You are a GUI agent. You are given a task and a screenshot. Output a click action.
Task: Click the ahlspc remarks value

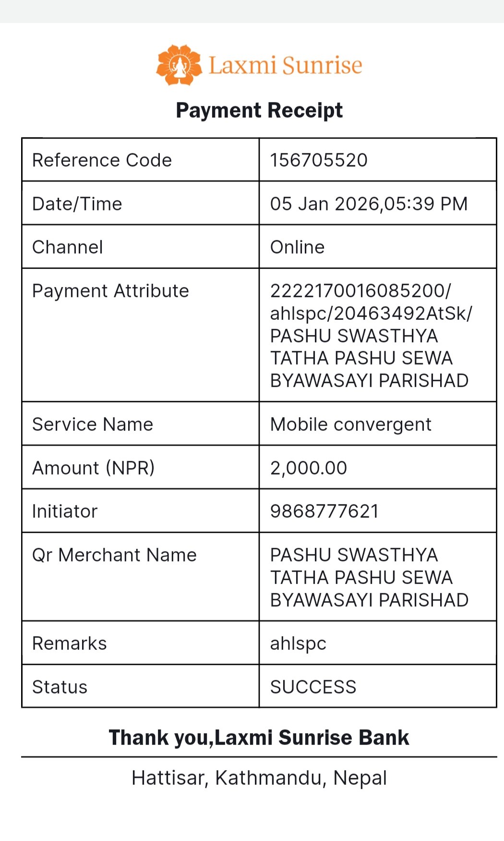pyautogui.click(x=298, y=644)
